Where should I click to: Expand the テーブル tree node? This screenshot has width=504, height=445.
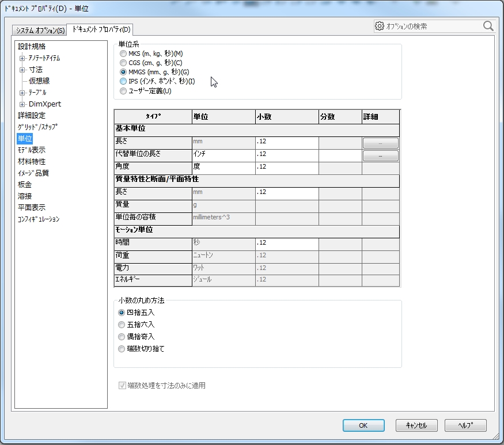point(22,93)
